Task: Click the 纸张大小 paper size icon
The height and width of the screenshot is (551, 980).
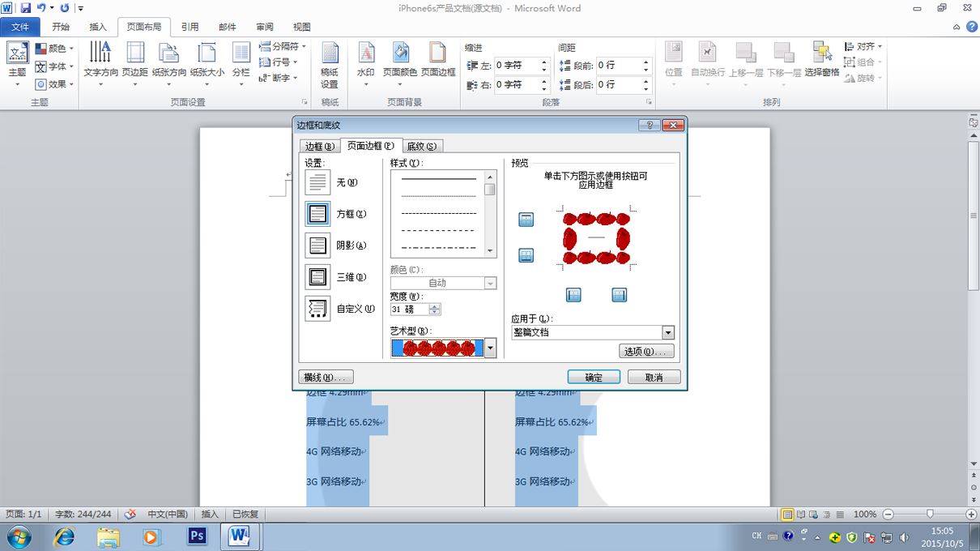Action: pos(207,53)
